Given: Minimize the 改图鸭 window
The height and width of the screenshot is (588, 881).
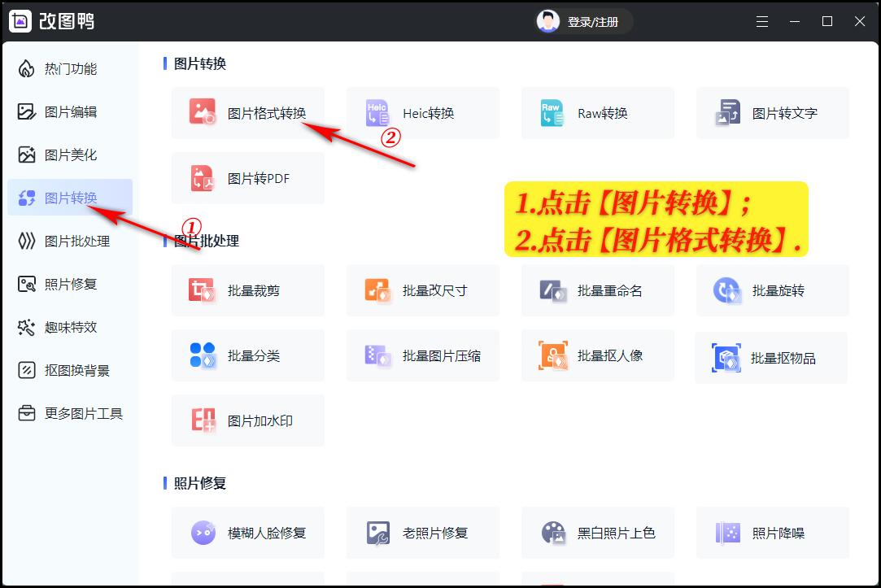Looking at the screenshot, I should (x=795, y=21).
